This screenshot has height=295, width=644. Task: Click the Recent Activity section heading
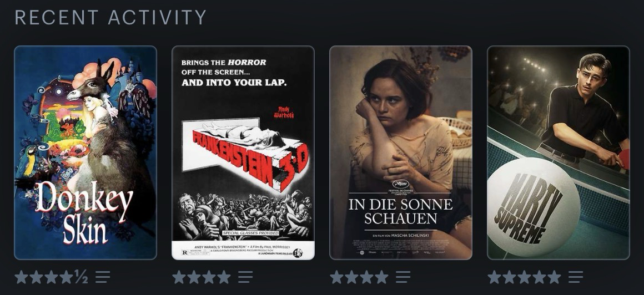click(x=110, y=17)
